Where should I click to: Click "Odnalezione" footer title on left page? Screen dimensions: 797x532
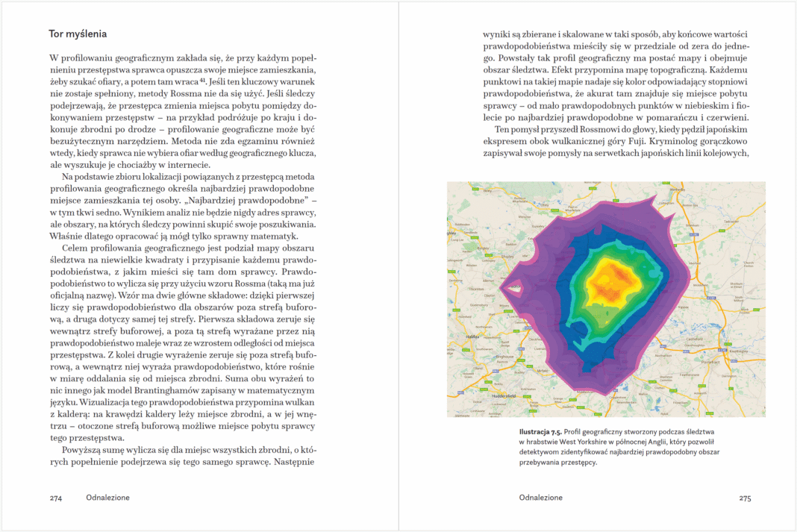107,498
